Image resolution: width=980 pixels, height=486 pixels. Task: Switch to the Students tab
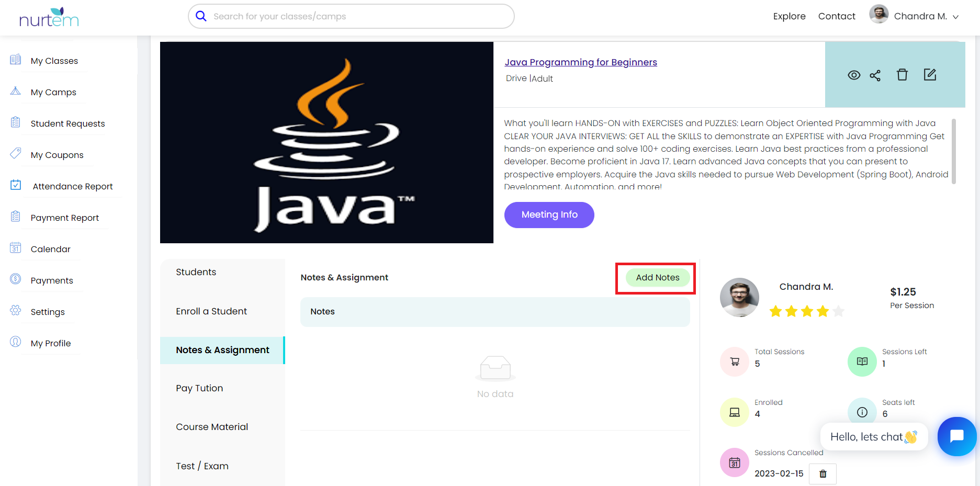click(x=196, y=272)
